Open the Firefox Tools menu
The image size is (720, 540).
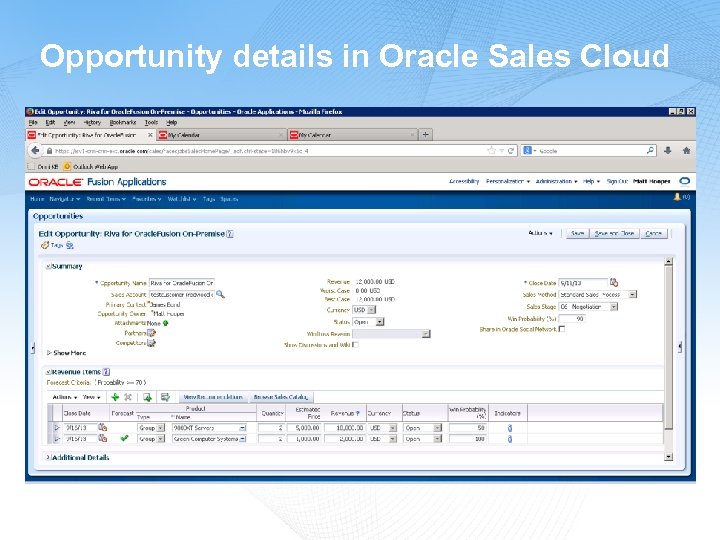pyautogui.click(x=151, y=123)
